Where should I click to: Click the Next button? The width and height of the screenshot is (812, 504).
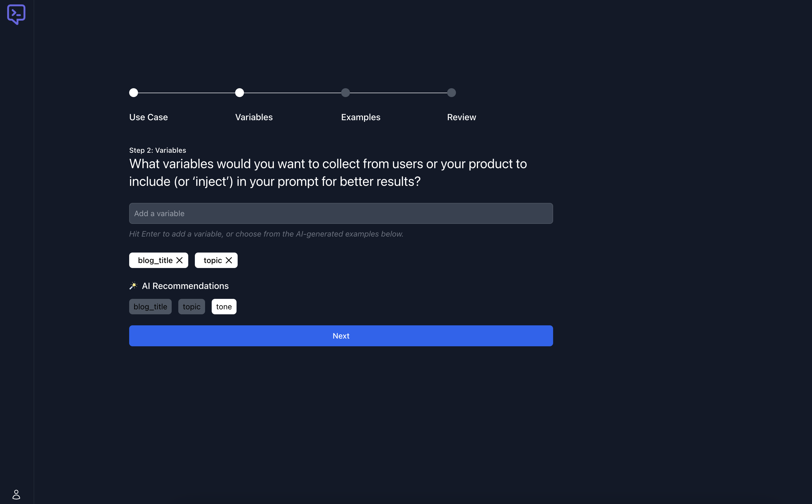341,336
